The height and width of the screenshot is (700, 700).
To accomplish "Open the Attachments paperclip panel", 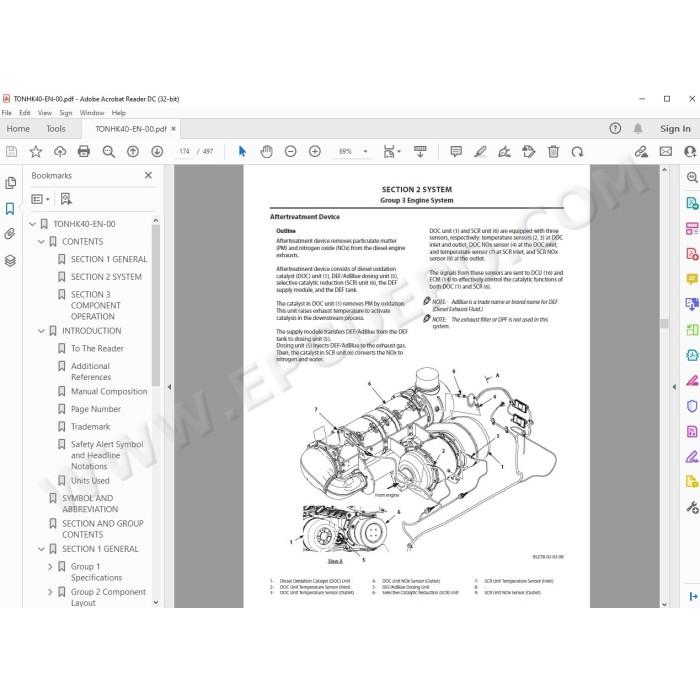I will coord(10,234).
